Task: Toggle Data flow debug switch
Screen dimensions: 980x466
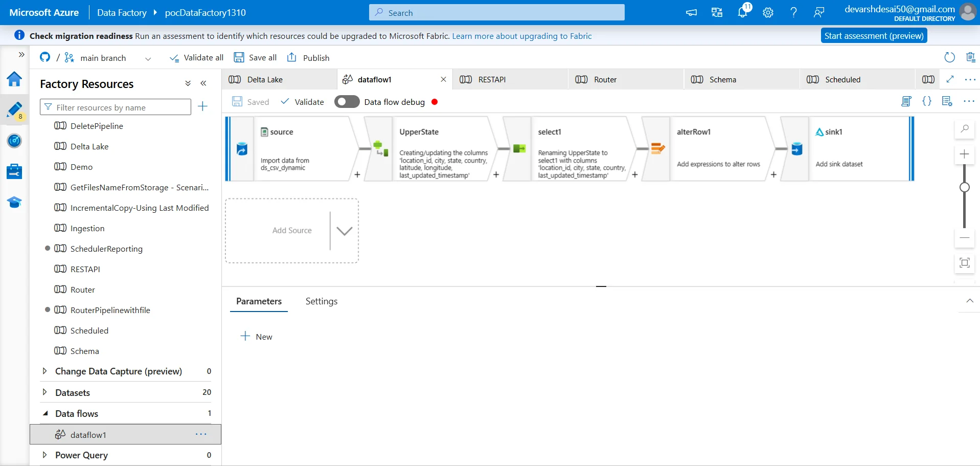Action: click(347, 102)
